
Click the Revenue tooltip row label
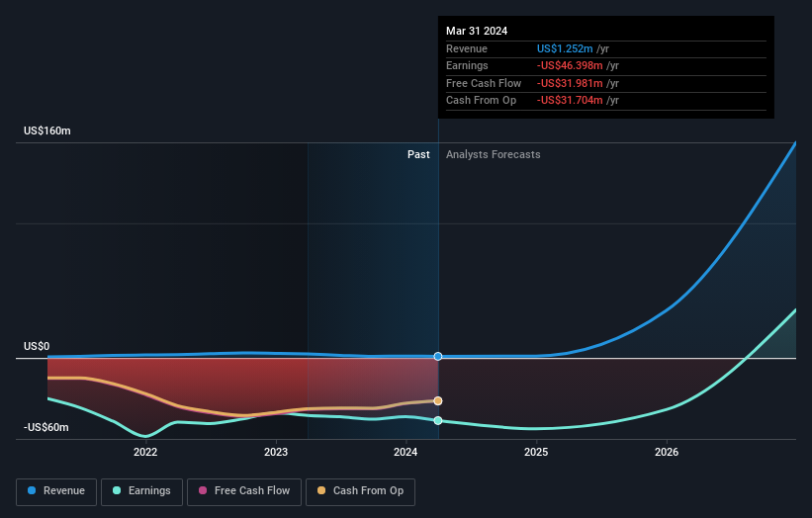coord(467,48)
